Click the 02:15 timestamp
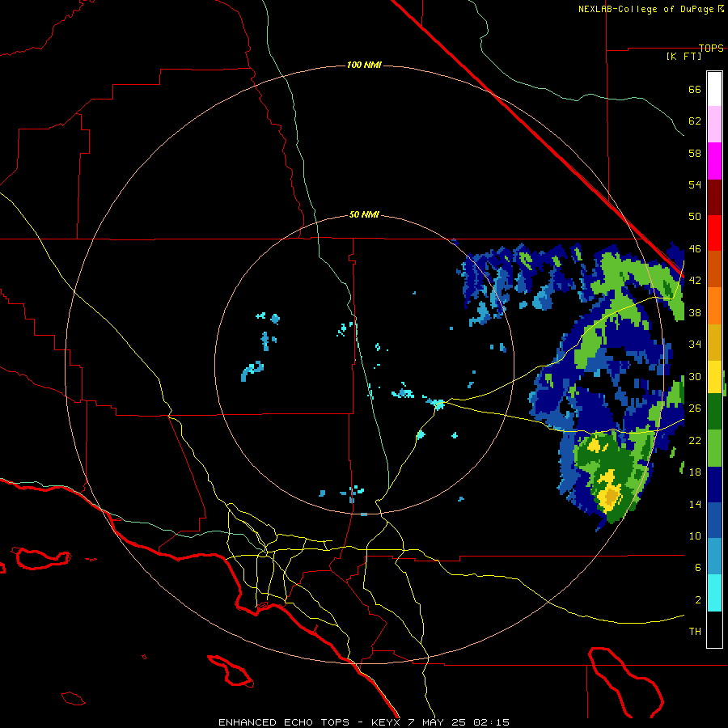 (x=491, y=722)
